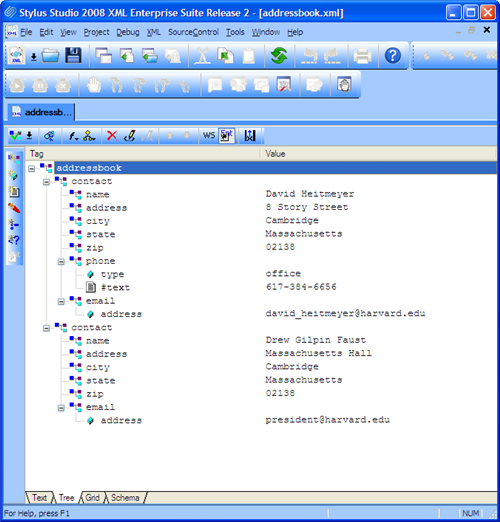Open dropdown arrow next to validate icon
500x522 pixels.
point(29,136)
